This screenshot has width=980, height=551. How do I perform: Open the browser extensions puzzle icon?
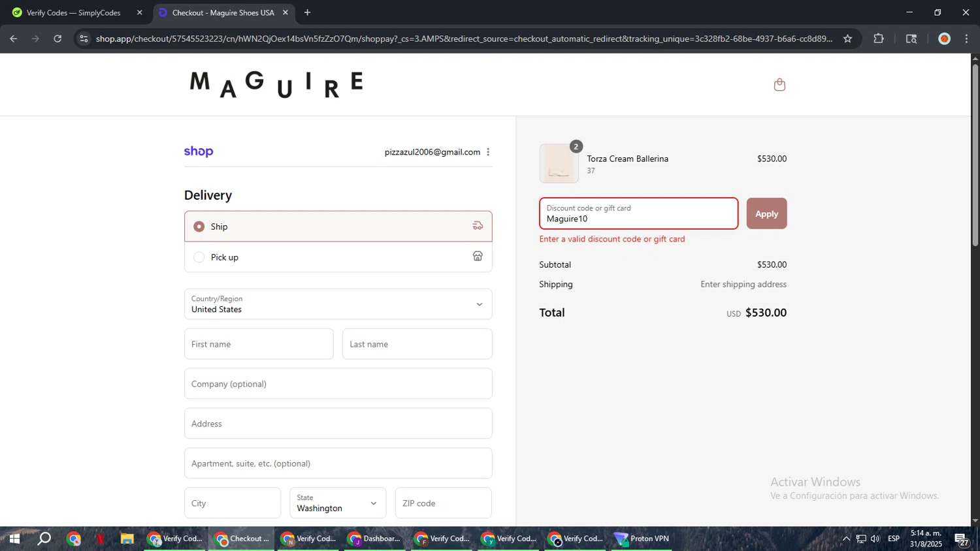point(879,39)
